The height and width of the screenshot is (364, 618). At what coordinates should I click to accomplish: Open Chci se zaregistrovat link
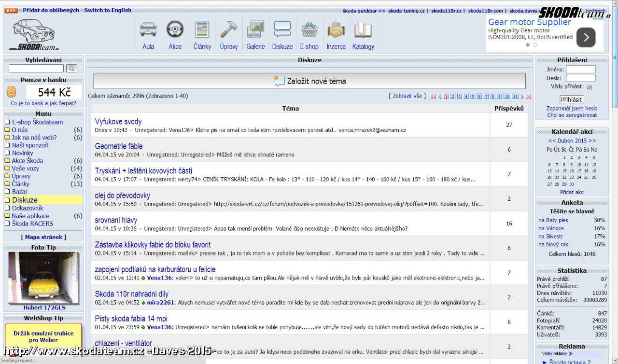pyautogui.click(x=572, y=115)
